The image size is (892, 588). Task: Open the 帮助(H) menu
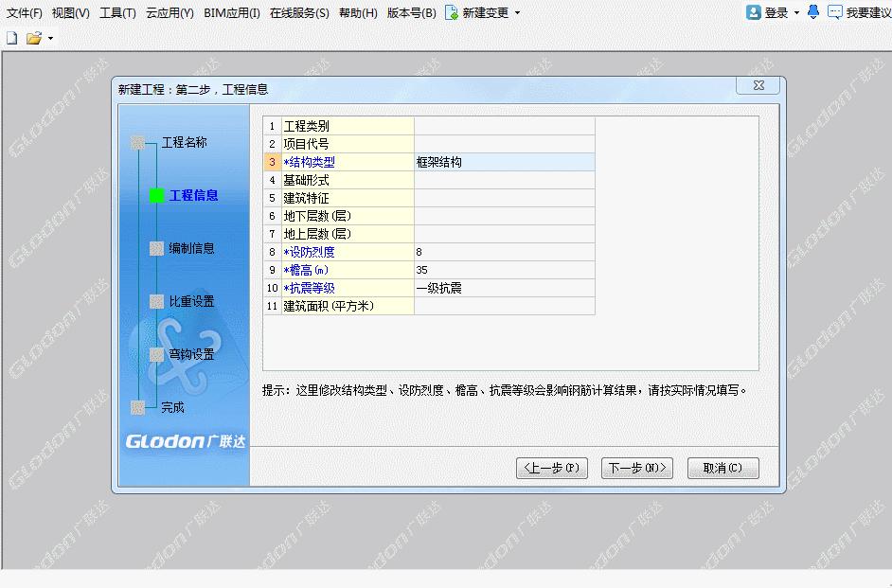pyautogui.click(x=358, y=12)
